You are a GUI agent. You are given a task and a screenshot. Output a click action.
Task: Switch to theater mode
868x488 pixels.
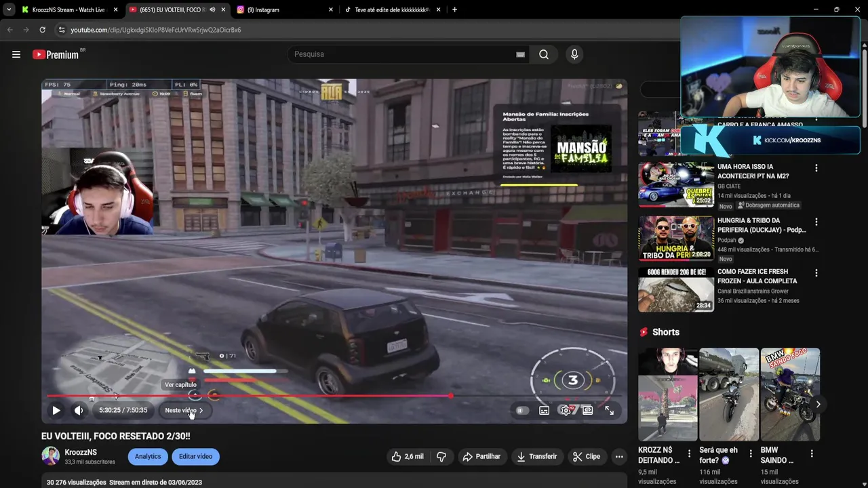point(587,410)
